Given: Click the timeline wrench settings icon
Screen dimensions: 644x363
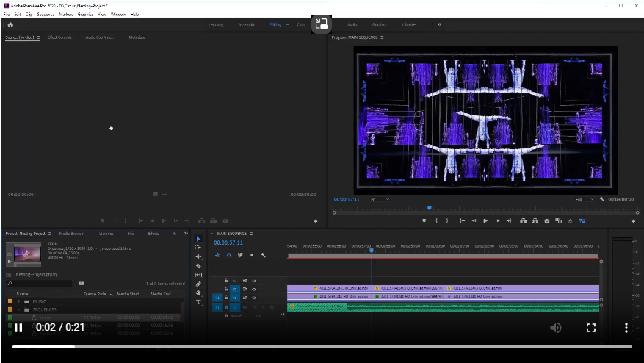Looking at the screenshot, I should click(264, 255).
